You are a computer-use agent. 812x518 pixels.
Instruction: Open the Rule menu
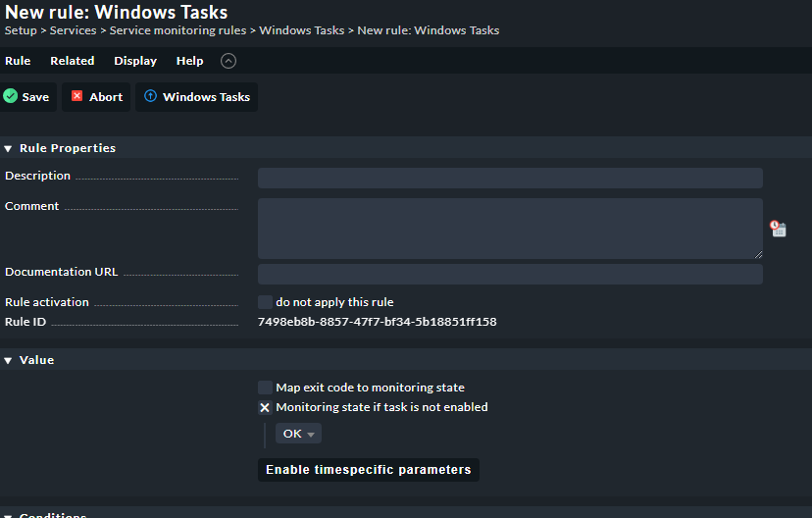click(18, 61)
